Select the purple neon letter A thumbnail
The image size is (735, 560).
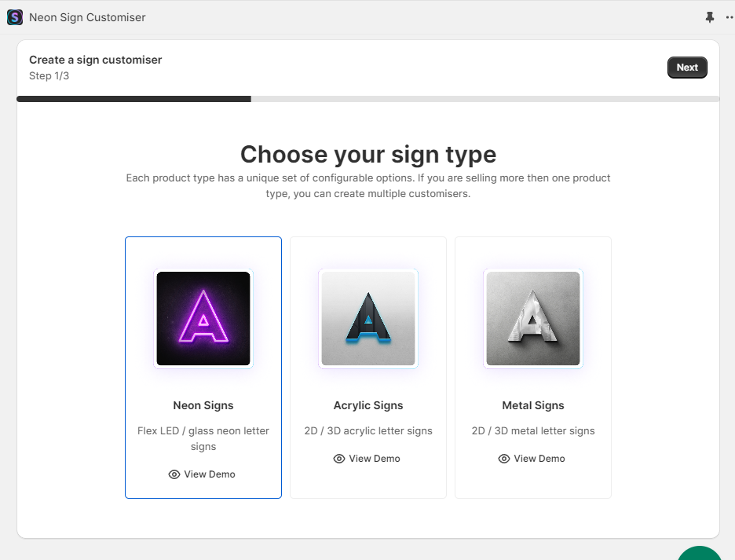point(203,319)
